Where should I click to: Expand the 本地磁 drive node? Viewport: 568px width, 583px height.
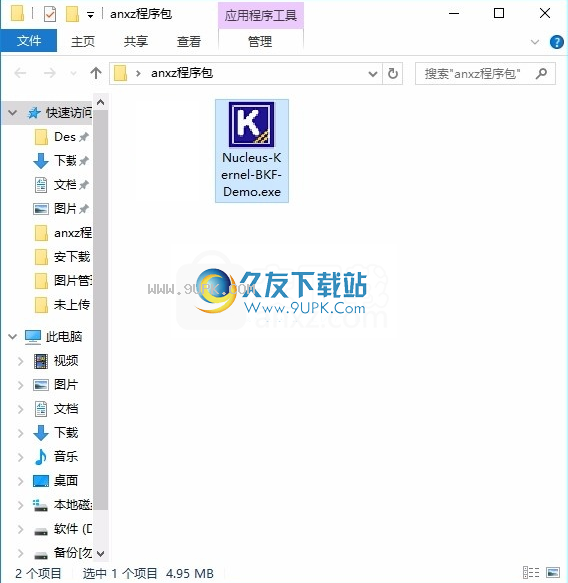tap(20, 505)
